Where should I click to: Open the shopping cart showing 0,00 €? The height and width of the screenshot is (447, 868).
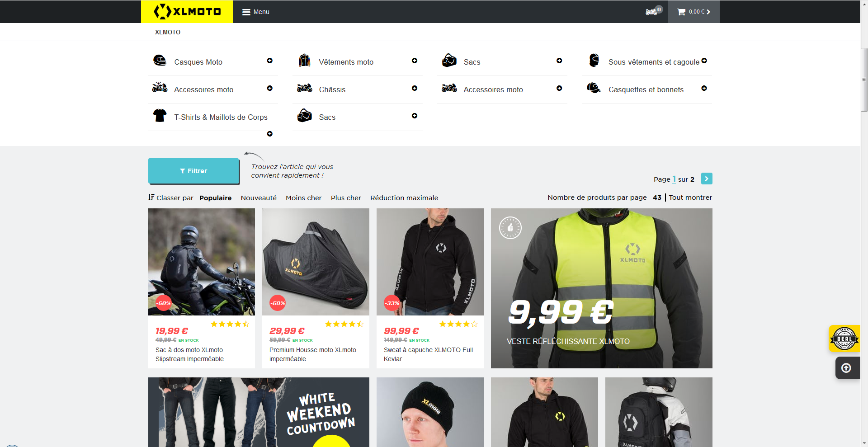(x=693, y=12)
